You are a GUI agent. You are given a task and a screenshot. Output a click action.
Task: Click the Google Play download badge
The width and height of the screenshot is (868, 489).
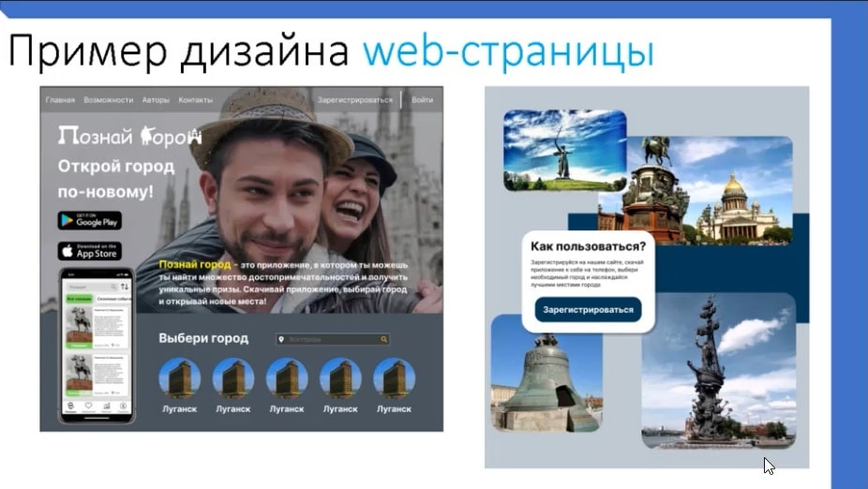(x=90, y=221)
